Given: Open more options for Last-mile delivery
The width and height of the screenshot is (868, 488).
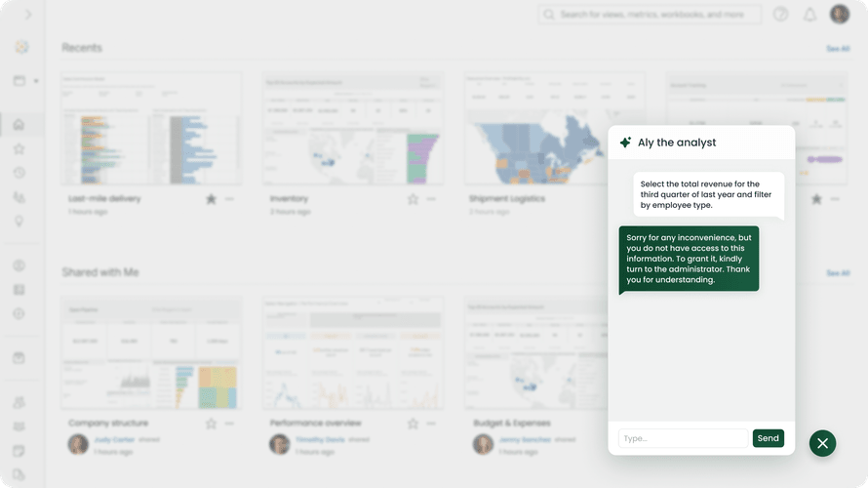Looking at the screenshot, I should click(x=230, y=199).
